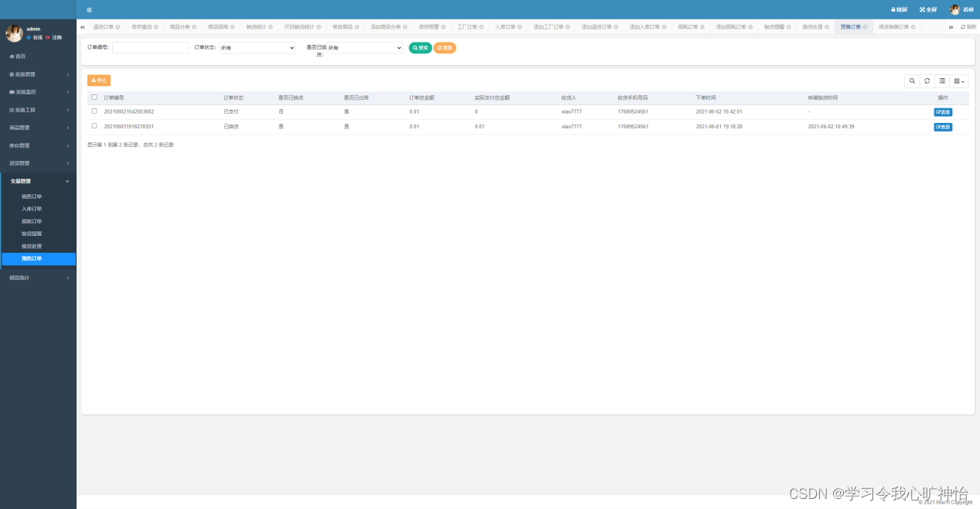The height and width of the screenshot is (509, 980).
Task: Click the 下单时间 2021-06-01 19:18:28 cell
Action: click(x=719, y=127)
